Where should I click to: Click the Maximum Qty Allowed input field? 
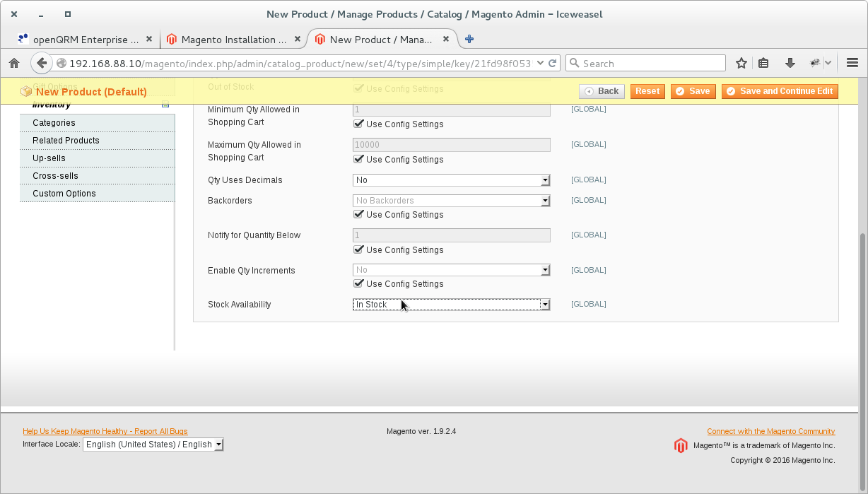coord(452,145)
